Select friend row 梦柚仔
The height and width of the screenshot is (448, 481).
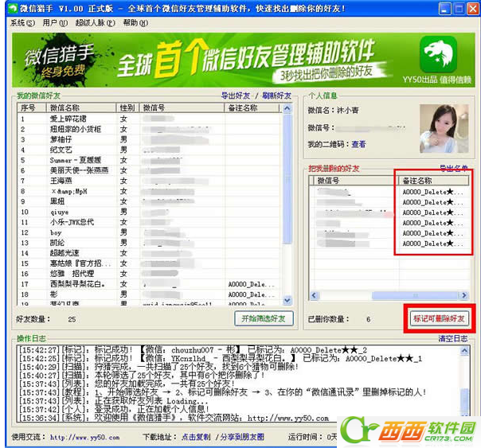click(x=150, y=139)
